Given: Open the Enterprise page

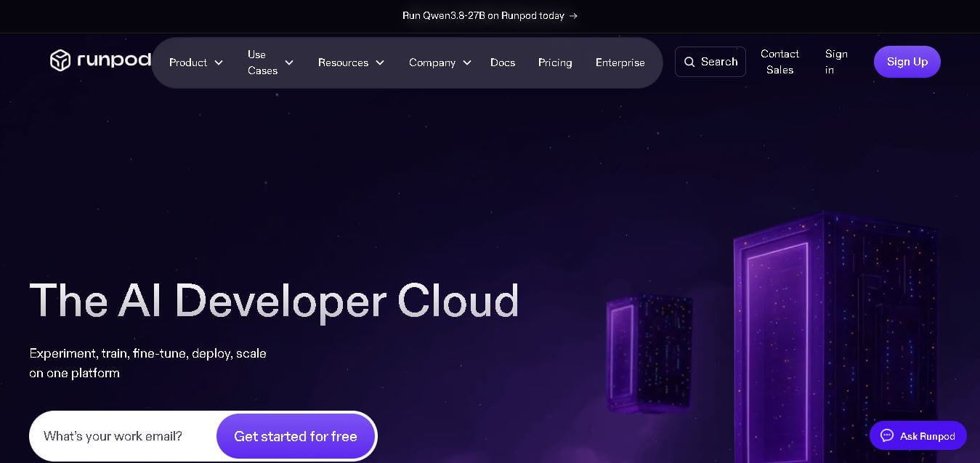Looking at the screenshot, I should click(620, 63).
